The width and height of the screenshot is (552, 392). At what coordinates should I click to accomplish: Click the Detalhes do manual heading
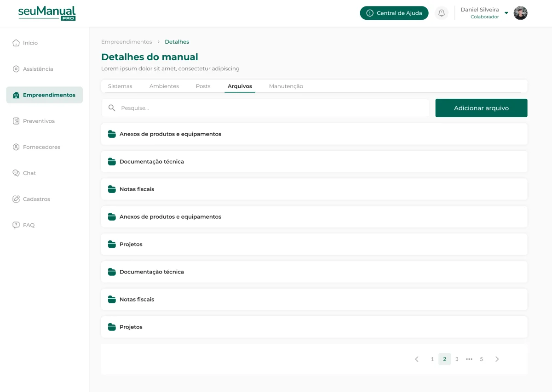point(149,57)
